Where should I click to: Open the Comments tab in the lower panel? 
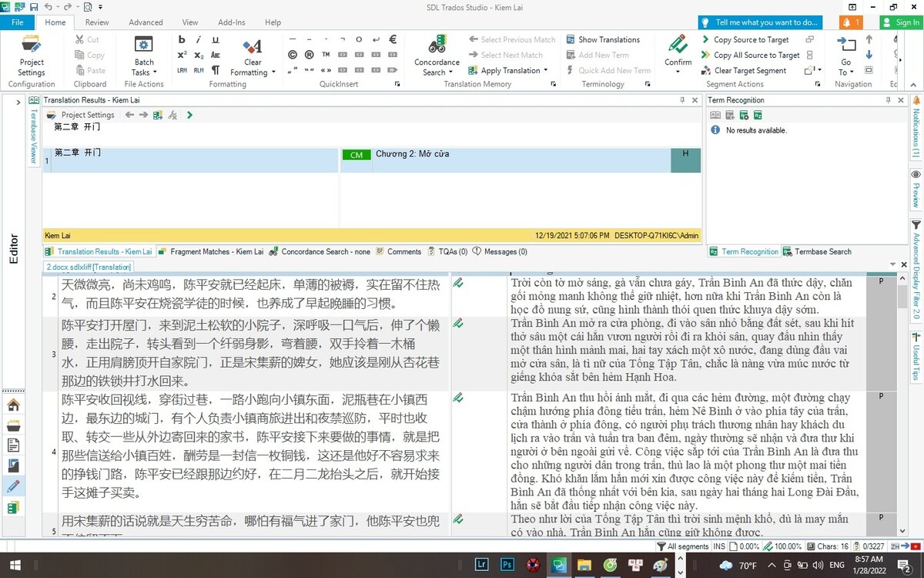[x=398, y=251]
